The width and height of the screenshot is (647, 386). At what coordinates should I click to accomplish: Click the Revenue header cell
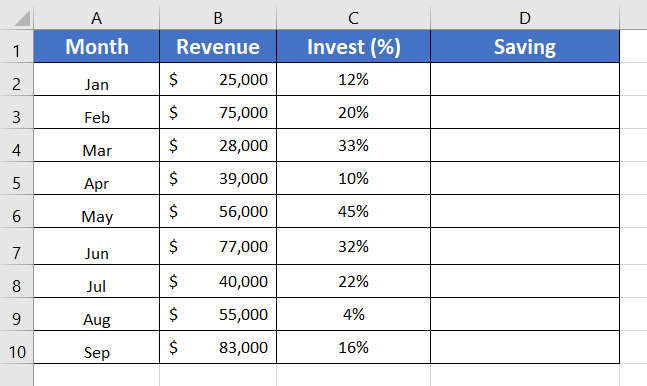coord(218,46)
